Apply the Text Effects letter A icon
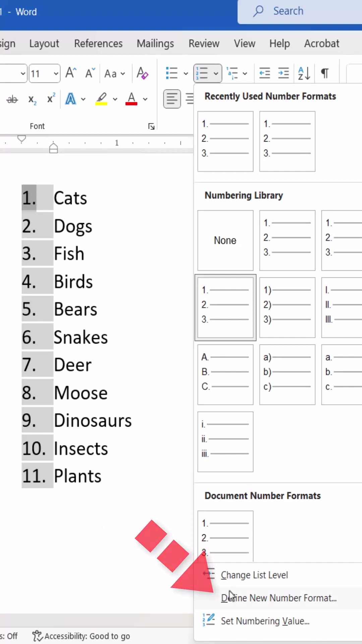Screen dimensions: 362x644 tap(71, 99)
